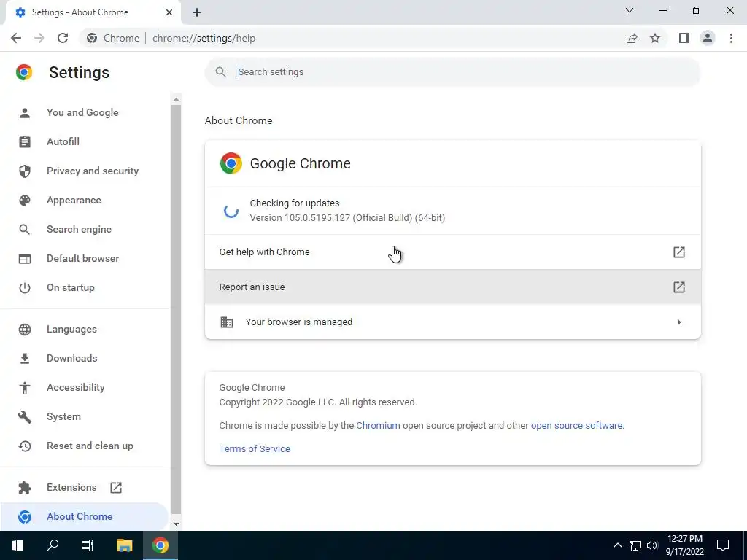Close the Settings - About Chrome tab
This screenshot has height=560, width=747.
coord(169,12)
